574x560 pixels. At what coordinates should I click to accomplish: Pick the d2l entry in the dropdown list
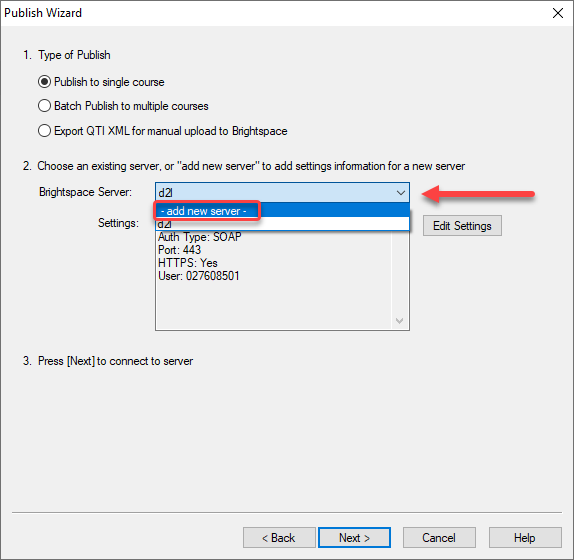[x=282, y=224]
